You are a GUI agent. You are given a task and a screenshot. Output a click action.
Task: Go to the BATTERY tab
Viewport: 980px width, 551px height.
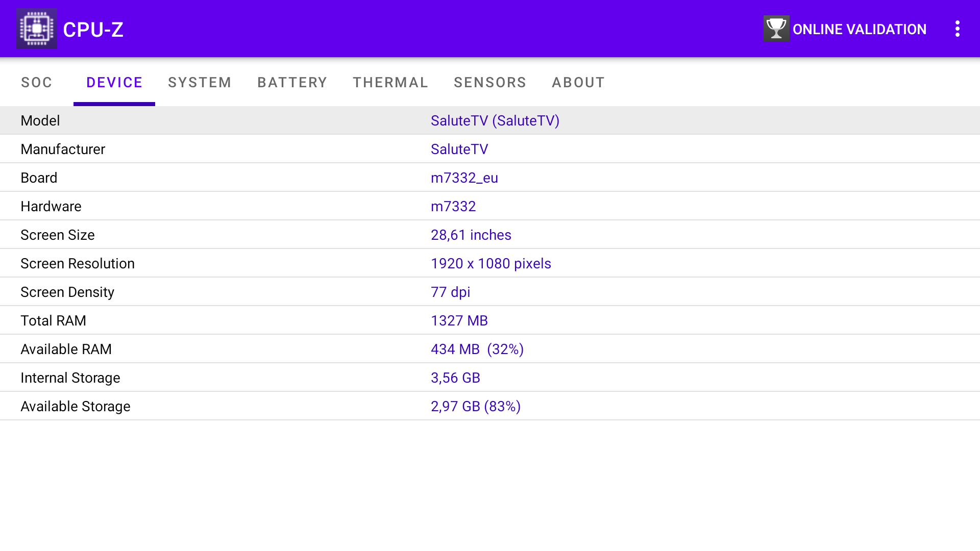(x=292, y=82)
